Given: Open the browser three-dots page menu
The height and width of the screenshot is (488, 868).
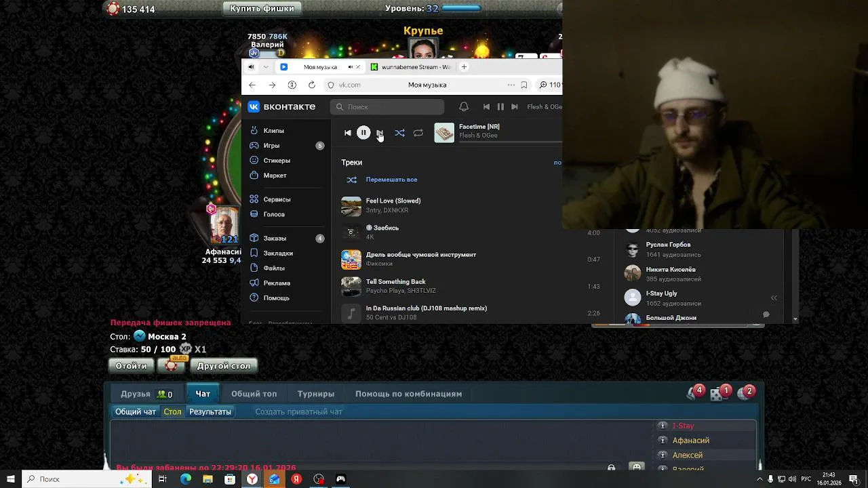Looking at the screenshot, I should click(511, 85).
